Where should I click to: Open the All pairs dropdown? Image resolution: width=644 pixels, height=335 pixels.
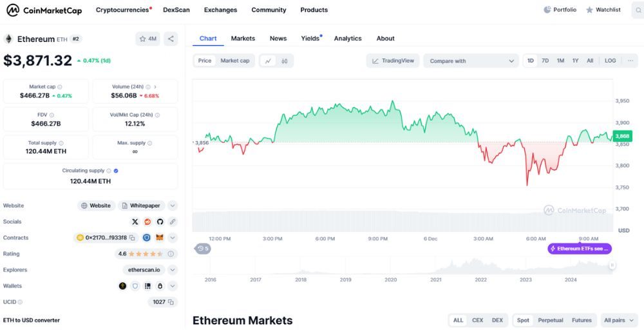point(619,320)
